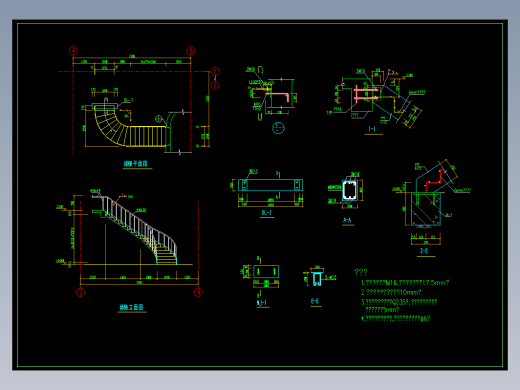The image size is (520, 390).
Task: Click the "2-2" section label
Action: tap(424, 250)
